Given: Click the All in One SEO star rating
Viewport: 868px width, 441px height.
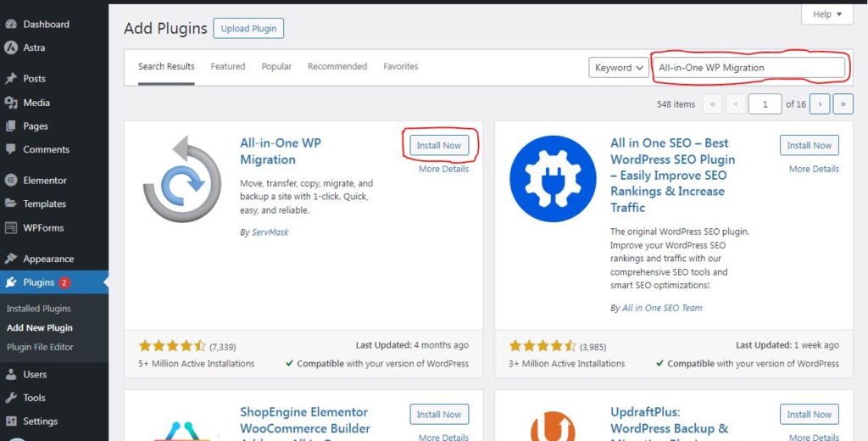Looking at the screenshot, I should pos(542,346).
